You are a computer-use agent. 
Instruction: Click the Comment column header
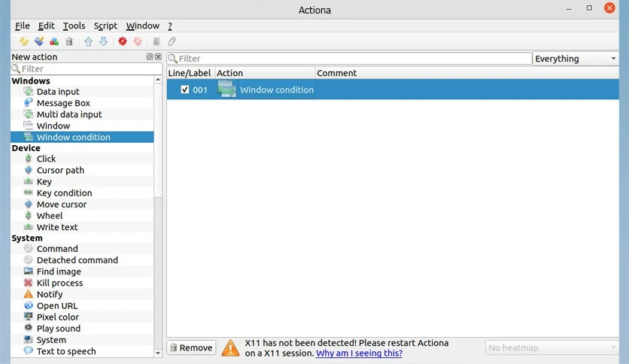(x=467, y=73)
